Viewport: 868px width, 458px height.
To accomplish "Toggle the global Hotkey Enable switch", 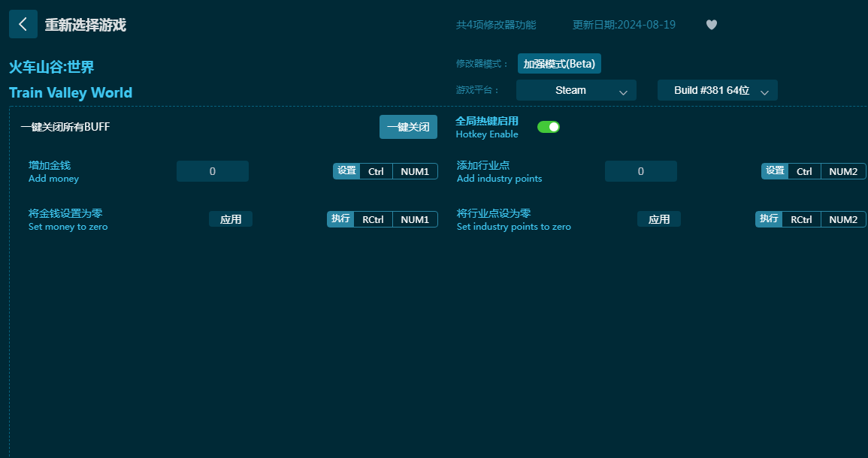I will pyautogui.click(x=549, y=127).
